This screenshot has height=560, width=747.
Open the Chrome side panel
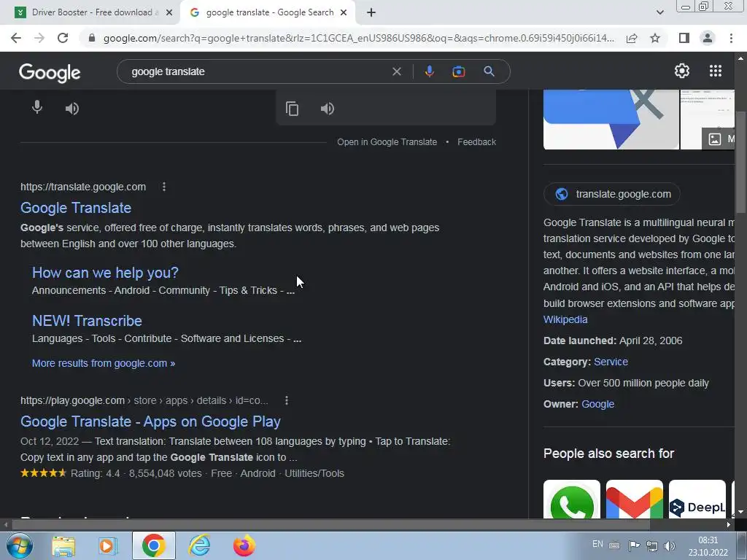(684, 38)
